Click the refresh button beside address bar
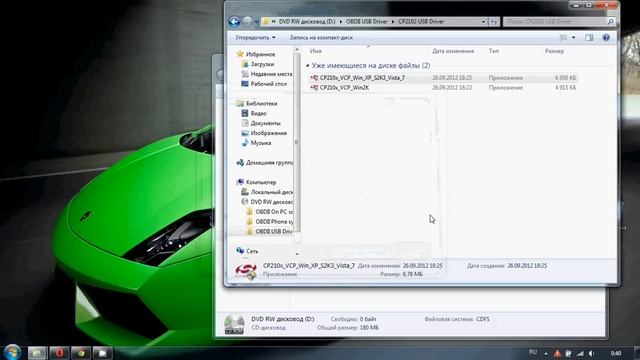The height and width of the screenshot is (360, 640). click(x=494, y=22)
